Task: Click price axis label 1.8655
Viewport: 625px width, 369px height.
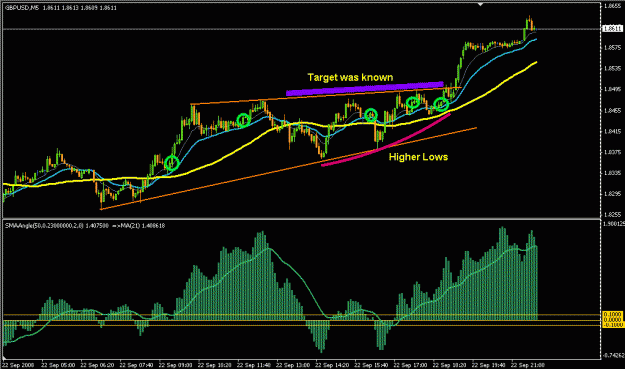Action: tap(612, 6)
